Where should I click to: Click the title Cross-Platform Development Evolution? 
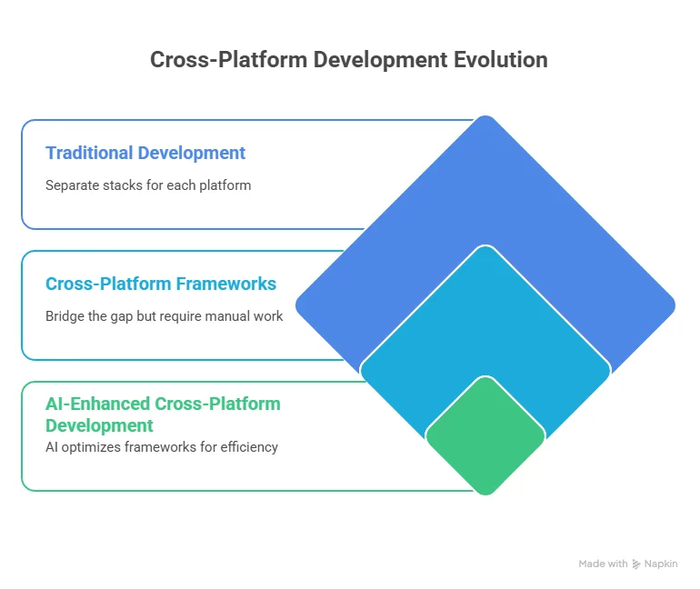(349, 60)
